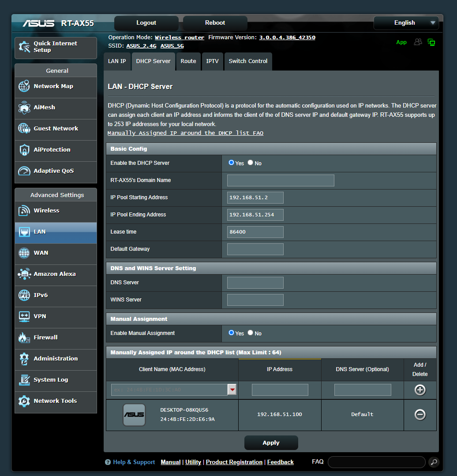Open the Adaptive QoS gauge icon
The height and width of the screenshot is (476, 457).
pyautogui.click(x=24, y=171)
